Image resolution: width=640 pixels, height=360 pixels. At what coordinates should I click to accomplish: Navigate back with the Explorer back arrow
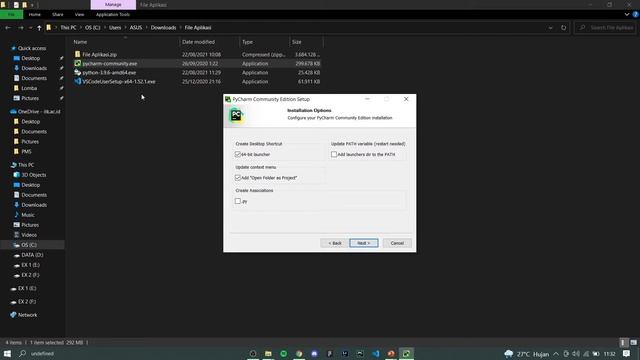click(8, 28)
